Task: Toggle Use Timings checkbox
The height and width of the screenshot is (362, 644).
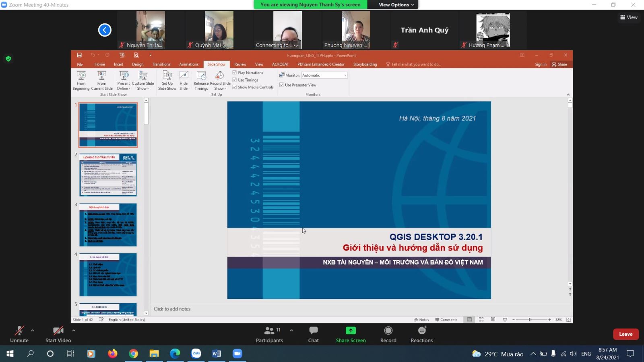Action: [235, 80]
